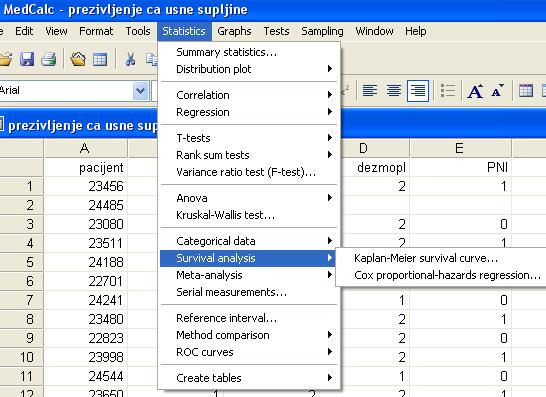Screen dimensions: 546x397
Task: Open the Graphs menu
Action: [234, 31]
